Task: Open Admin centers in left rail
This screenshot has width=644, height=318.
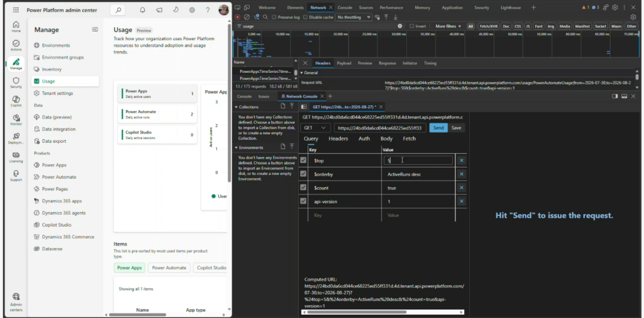Action: click(16, 302)
